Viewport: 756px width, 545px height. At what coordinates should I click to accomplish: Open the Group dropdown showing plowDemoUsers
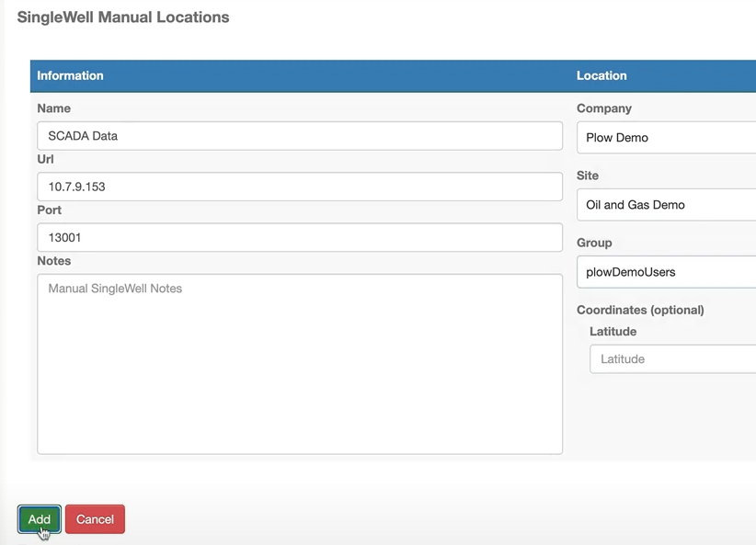666,272
